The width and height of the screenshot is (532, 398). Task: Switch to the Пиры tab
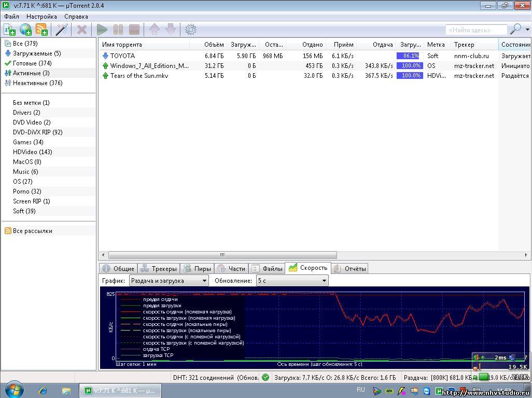[x=197, y=269]
